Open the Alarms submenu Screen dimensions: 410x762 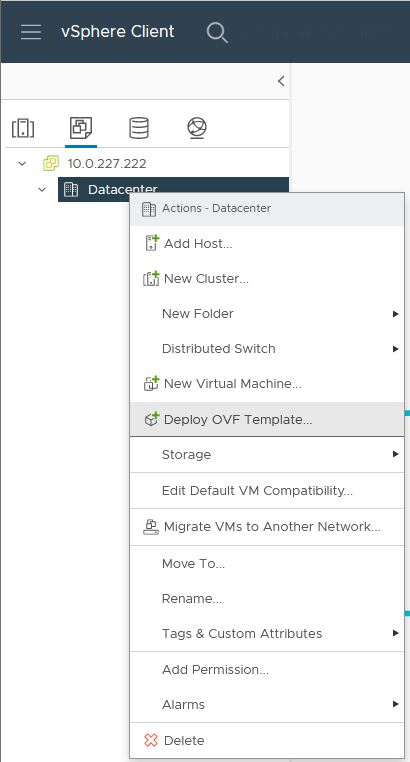[267, 704]
